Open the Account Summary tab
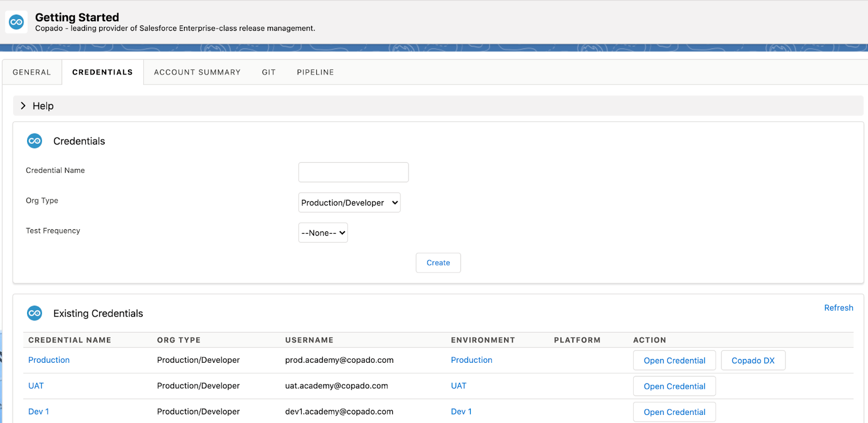The height and width of the screenshot is (423, 868). 197,72
